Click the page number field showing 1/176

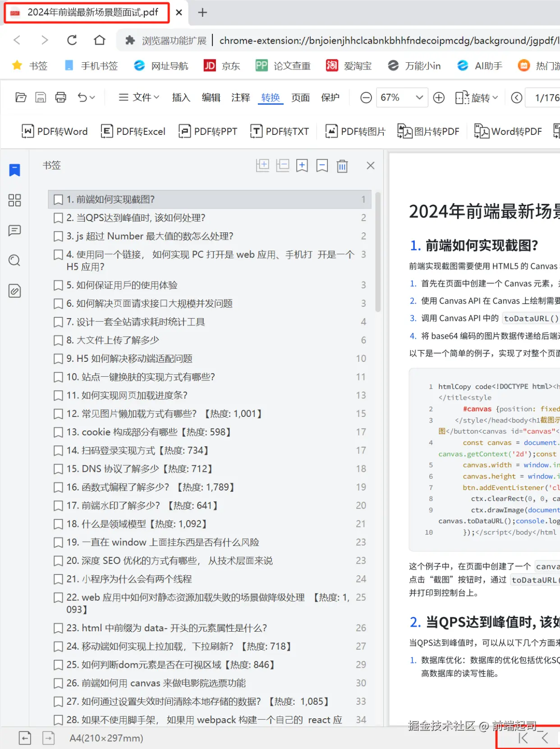[543, 97]
